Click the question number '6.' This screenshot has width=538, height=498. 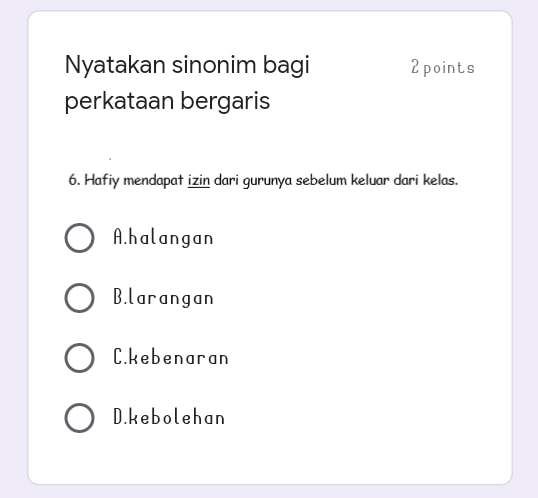click(74, 180)
